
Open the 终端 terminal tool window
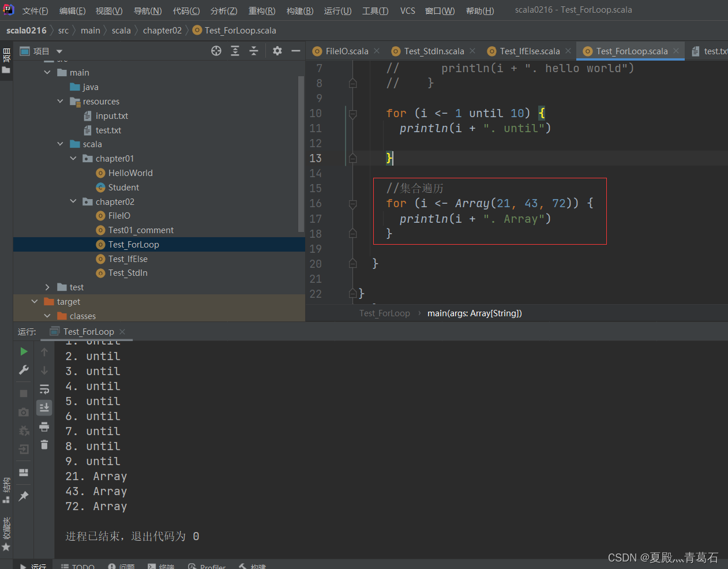(x=161, y=567)
